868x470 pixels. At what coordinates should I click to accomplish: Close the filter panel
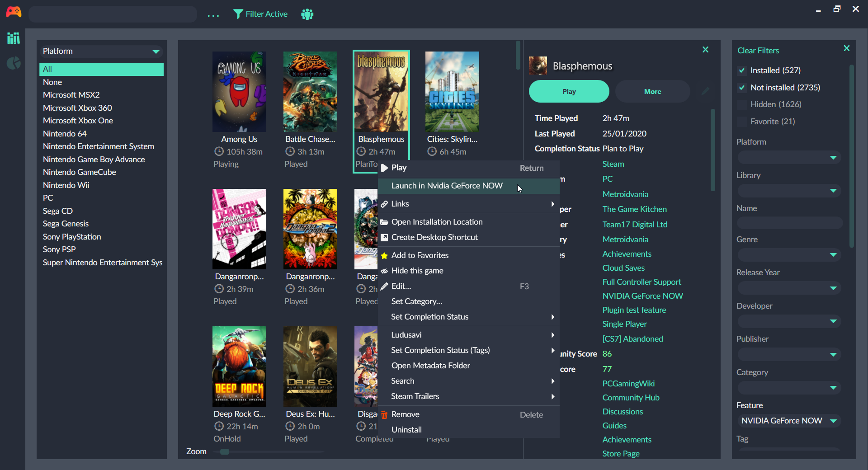point(847,48)
